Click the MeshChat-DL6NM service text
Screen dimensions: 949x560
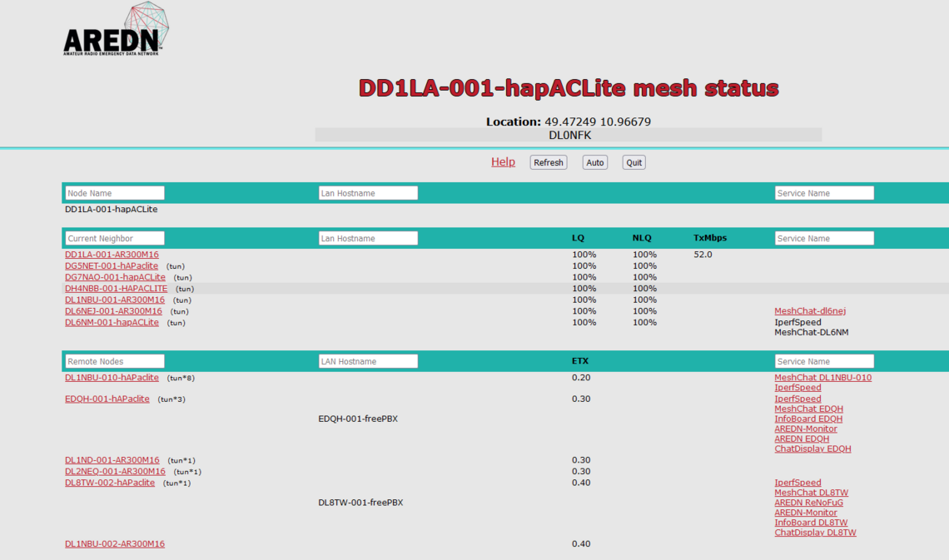(x=812, y=333)
